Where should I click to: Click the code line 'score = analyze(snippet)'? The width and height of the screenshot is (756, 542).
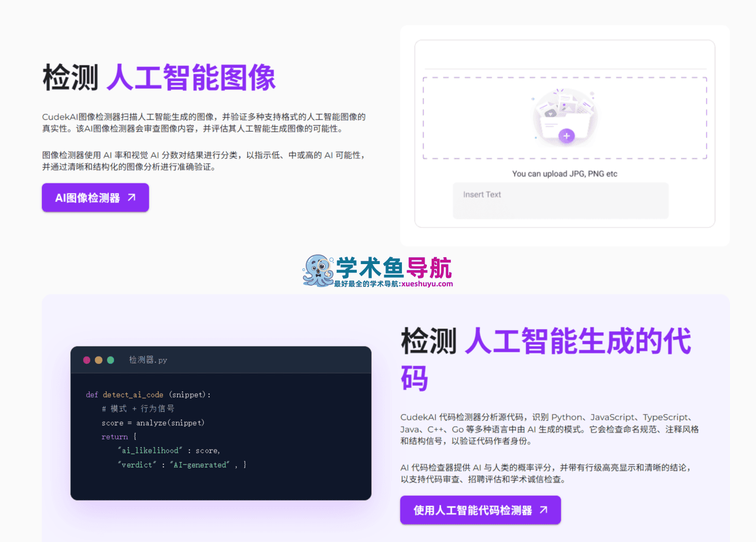pyautogui.click(x=153, y=423)
